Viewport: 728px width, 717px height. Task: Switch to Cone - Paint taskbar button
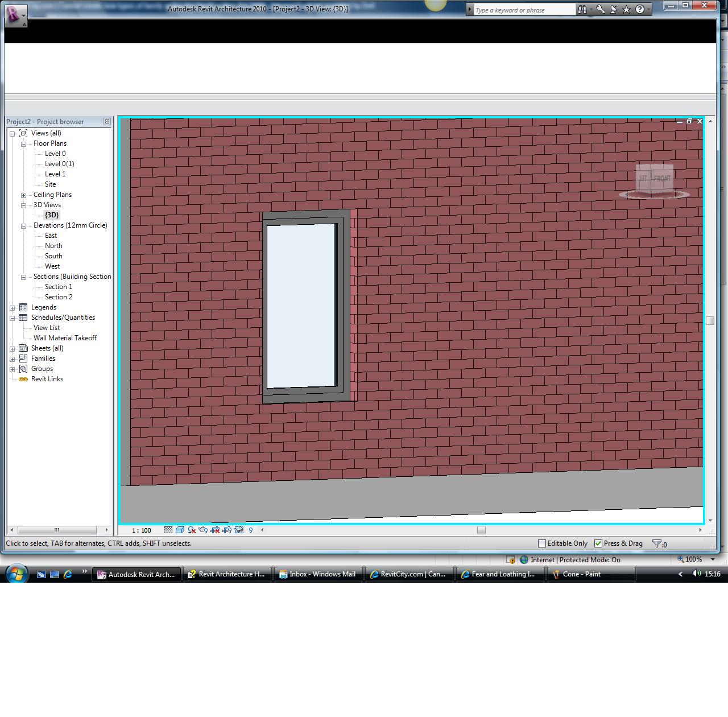591,574
